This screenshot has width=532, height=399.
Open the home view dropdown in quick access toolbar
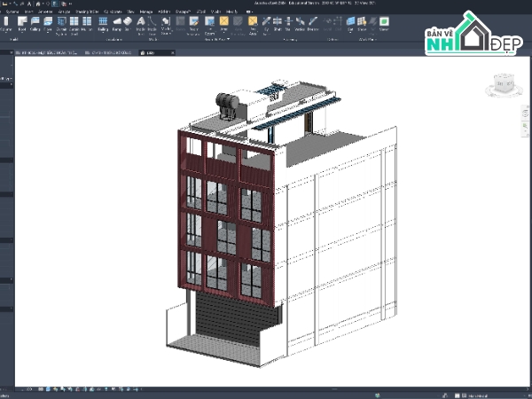(x=43, y=4)
